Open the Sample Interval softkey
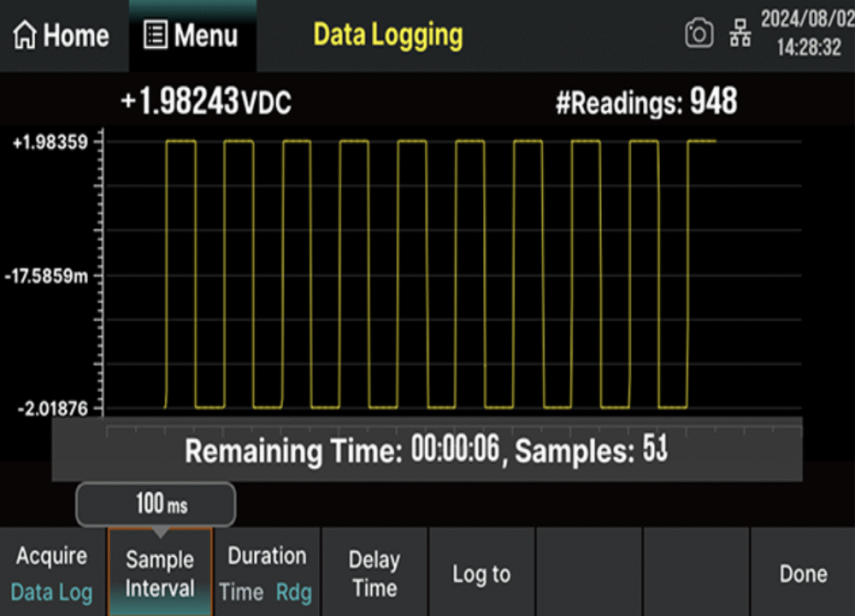Viewport: 855px width, 616px height. coord(160,572)
